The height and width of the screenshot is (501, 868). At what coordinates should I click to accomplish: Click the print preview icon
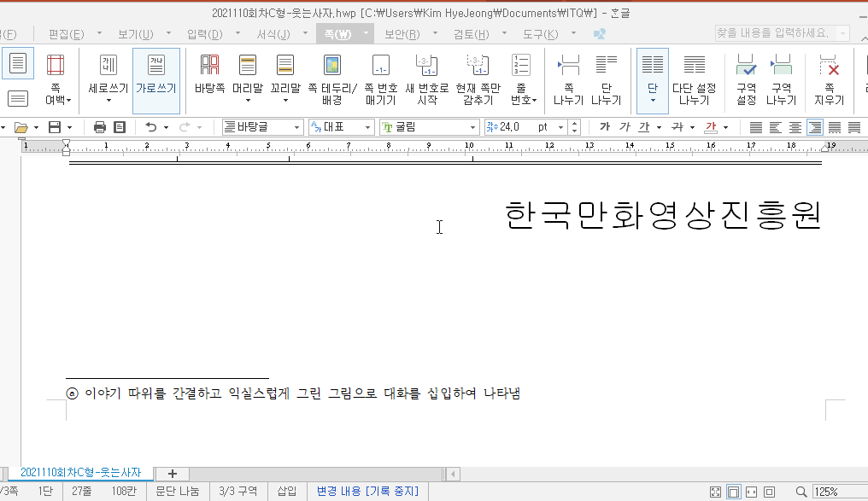click(x=120, y=128)
